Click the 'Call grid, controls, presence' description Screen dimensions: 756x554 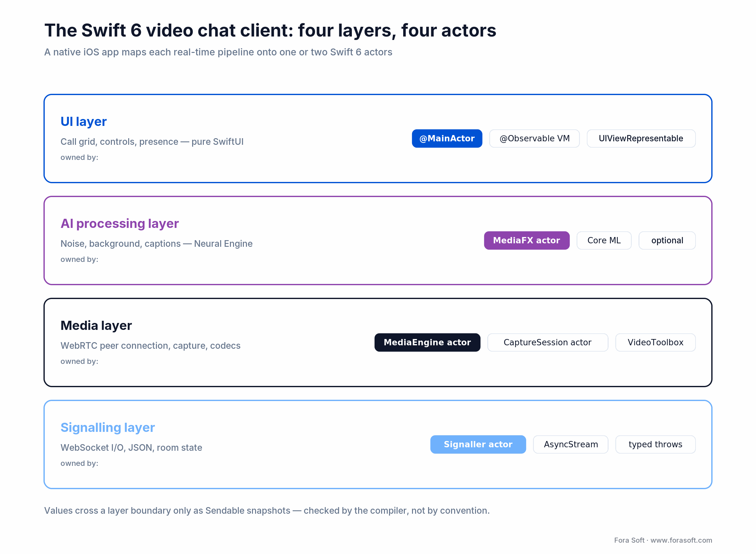click(x=152, y=142)
